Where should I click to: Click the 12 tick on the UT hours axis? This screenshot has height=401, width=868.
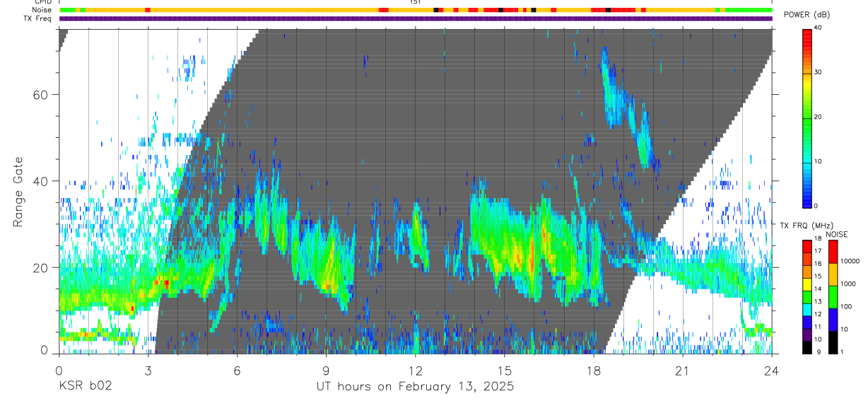click(415, 370)
